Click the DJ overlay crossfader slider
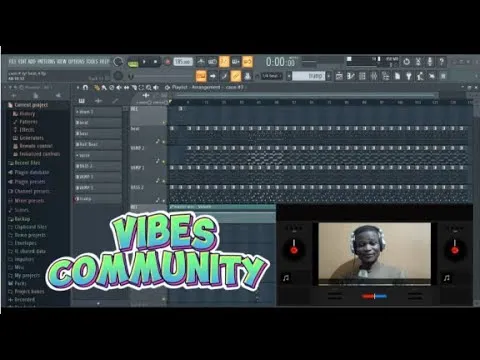The image size is (480, 360). click(374, 296)
